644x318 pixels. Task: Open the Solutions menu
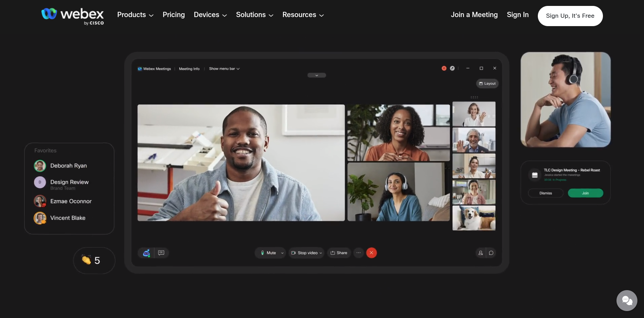tap(254, 15)
